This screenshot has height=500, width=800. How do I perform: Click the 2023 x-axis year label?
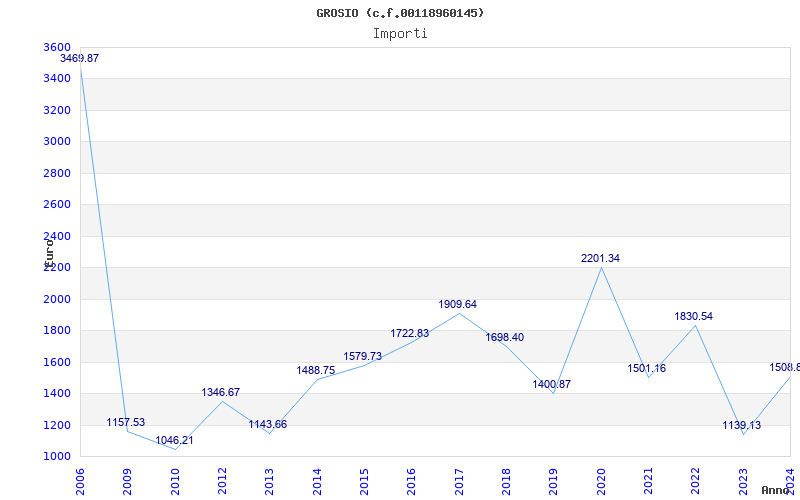[743, 482]
